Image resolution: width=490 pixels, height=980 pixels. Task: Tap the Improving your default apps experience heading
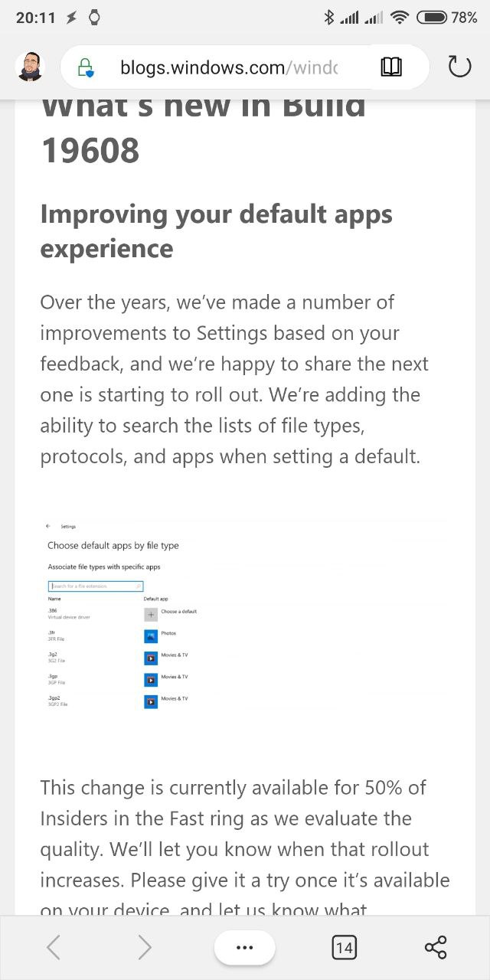point(217,231)
